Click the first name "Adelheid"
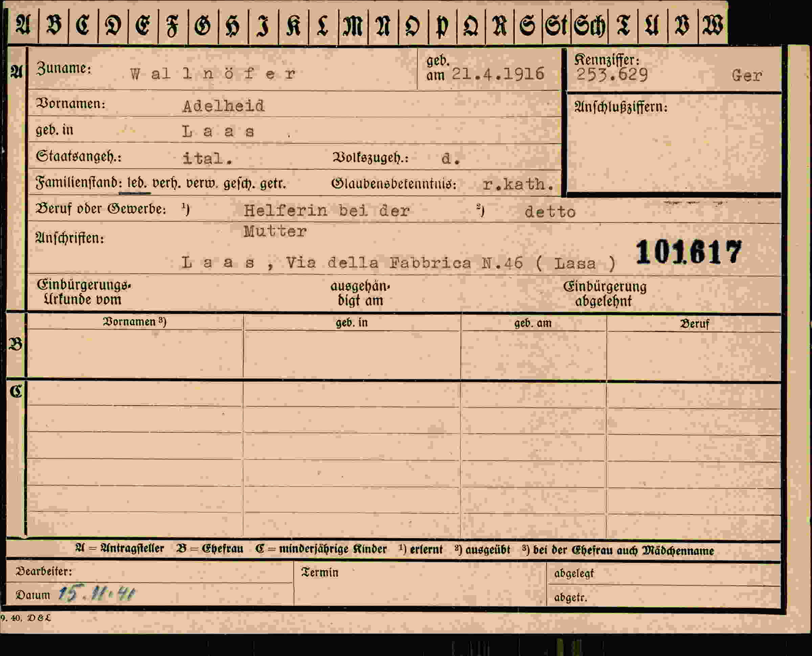 coord(223,106)
